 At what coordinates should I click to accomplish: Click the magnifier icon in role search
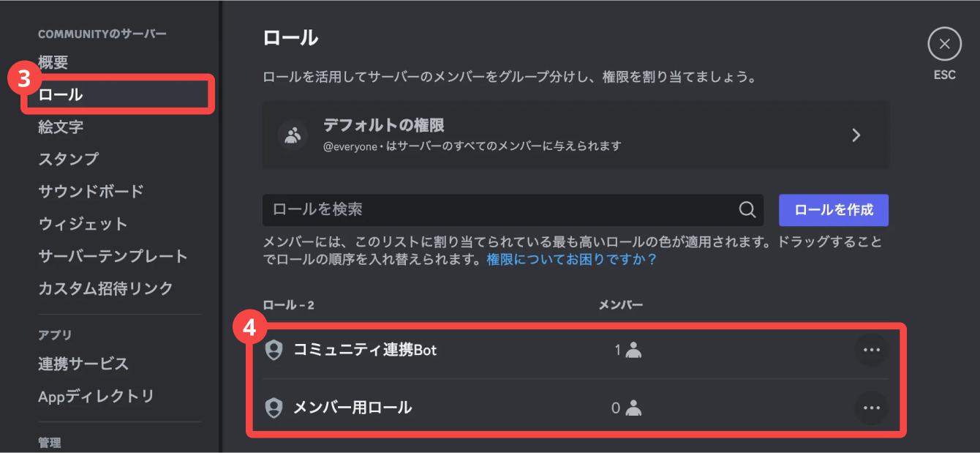point(747,210)
